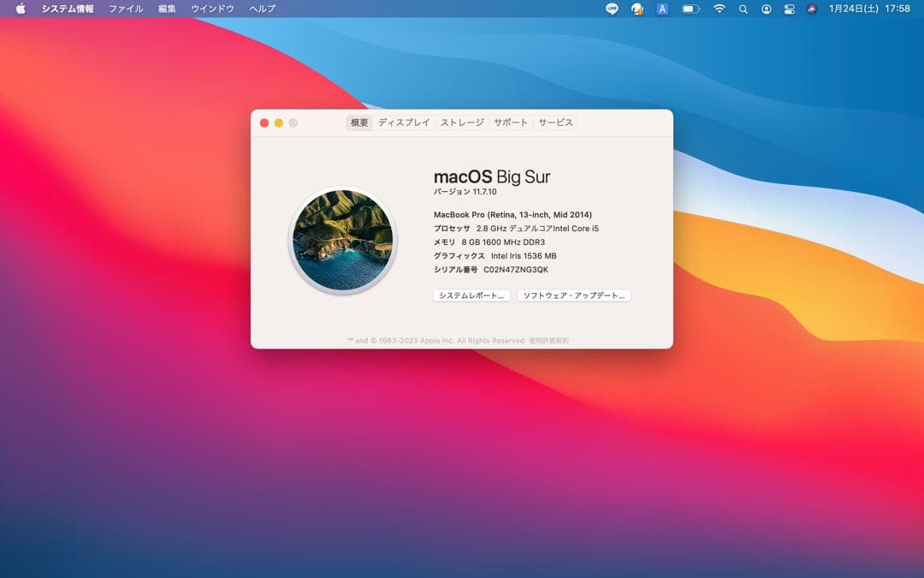Open Spotlight search from the menu bar
Screen dimensions: 924x578
pos(743,9)
